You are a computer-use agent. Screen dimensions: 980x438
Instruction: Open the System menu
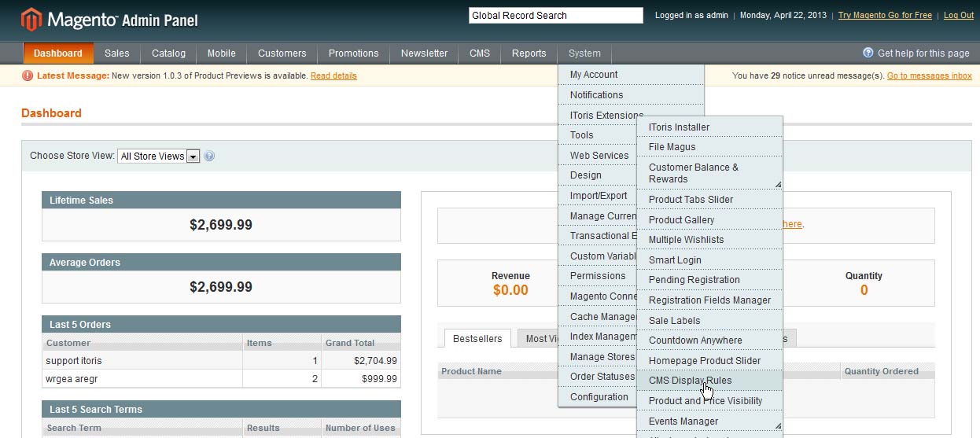584,53
